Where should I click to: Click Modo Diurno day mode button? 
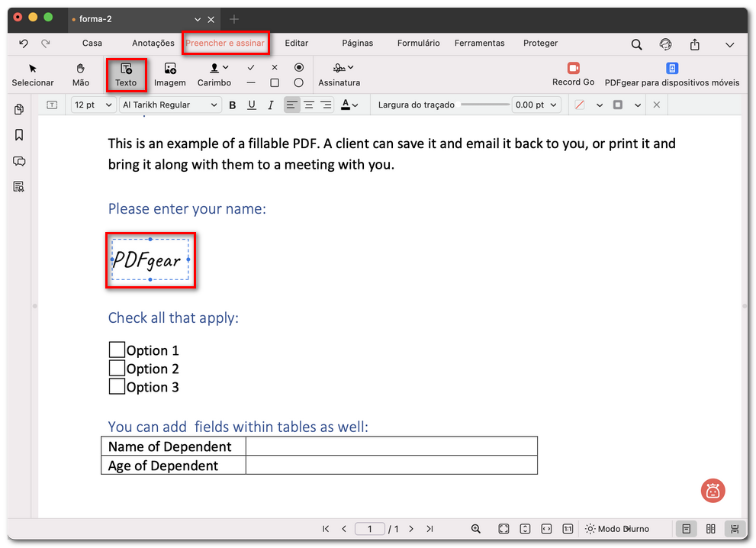click(x=617, y=529)
